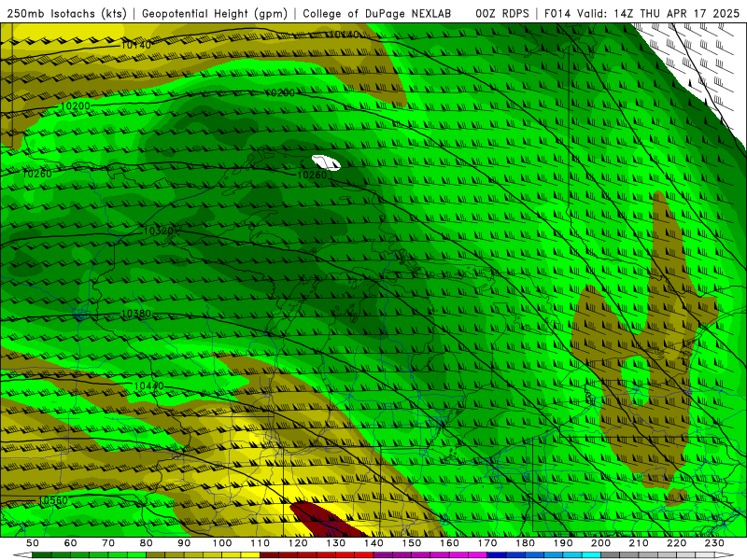Click the 220 value on the color scale
The height and width of the screenshot is (560, 747).
(676, 543)
